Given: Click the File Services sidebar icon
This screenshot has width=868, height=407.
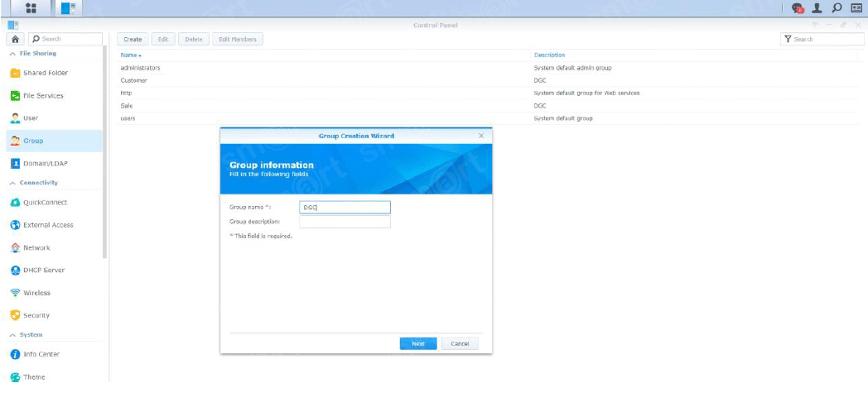Looking at the screenshot, I should (x=16, y=96).
